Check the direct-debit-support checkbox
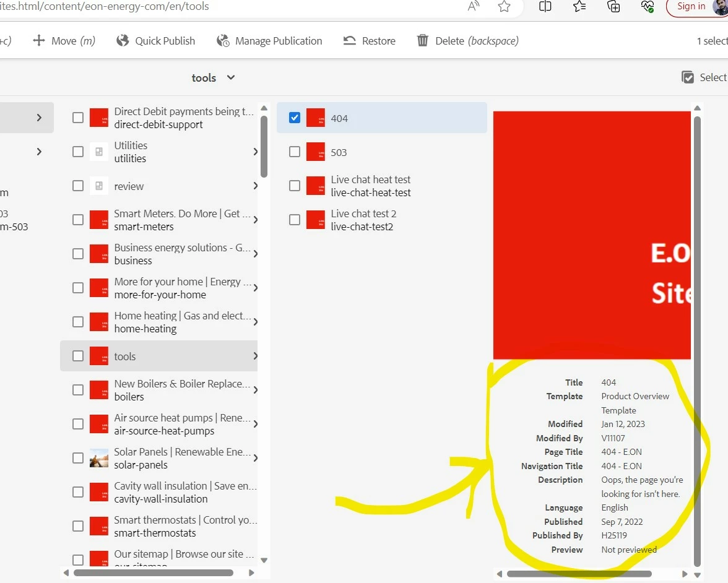Viewport: 728px width, 583px height. [x=78, y=118]
